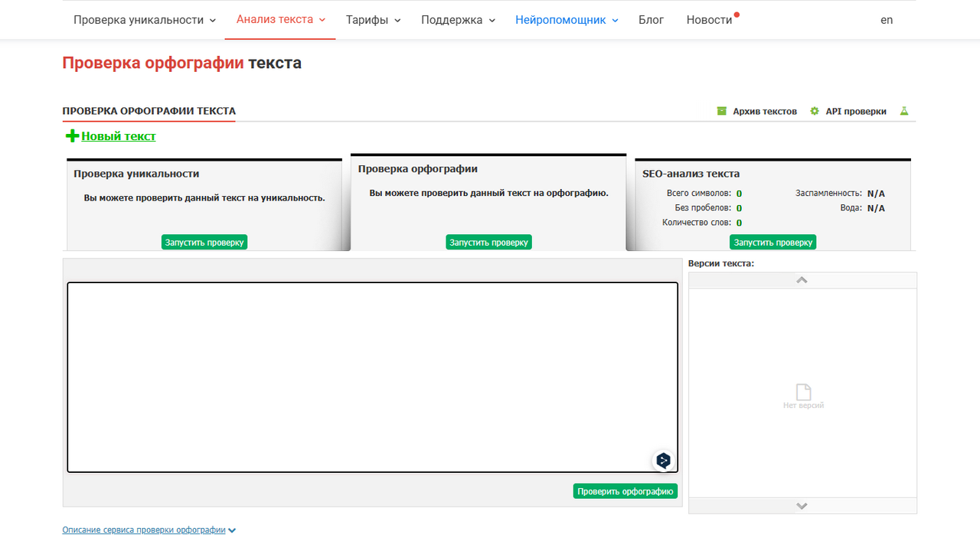Open the Новости section
The height and width of the screenshot is (551, 980).
pos(709,20)
